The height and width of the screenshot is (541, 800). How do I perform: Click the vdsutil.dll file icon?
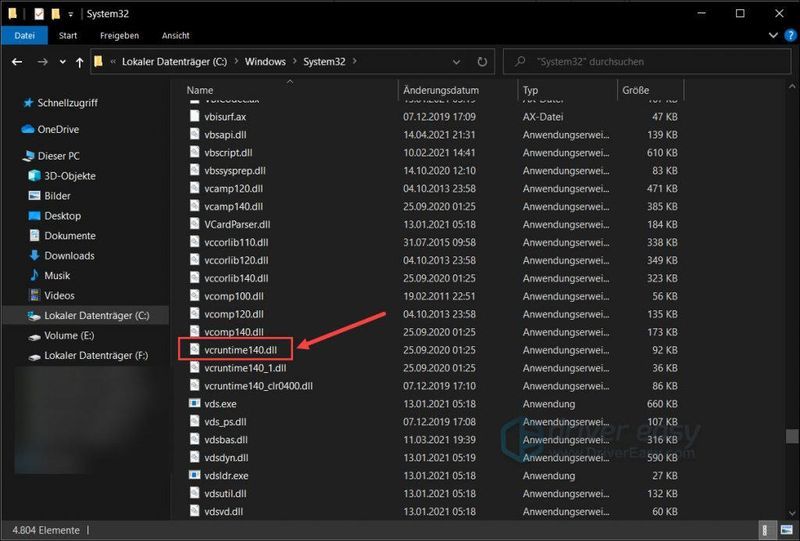click(194, 493)
